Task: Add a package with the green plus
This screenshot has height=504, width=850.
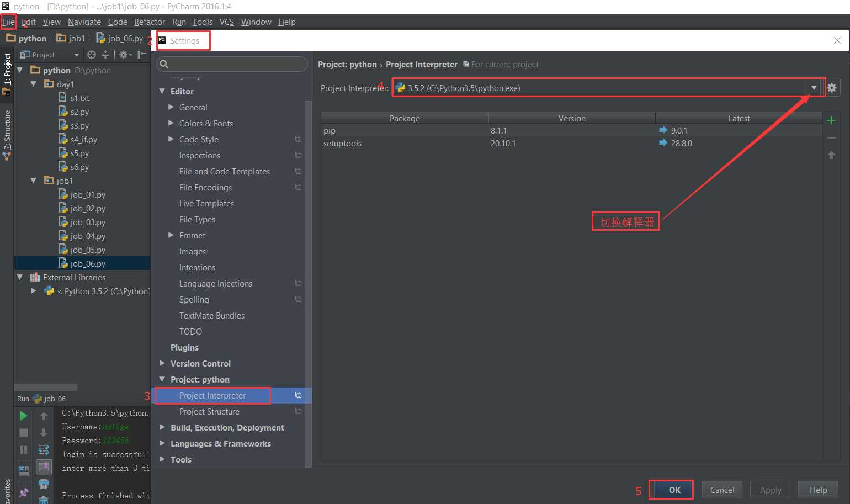Action: click(x=831, y=120)
